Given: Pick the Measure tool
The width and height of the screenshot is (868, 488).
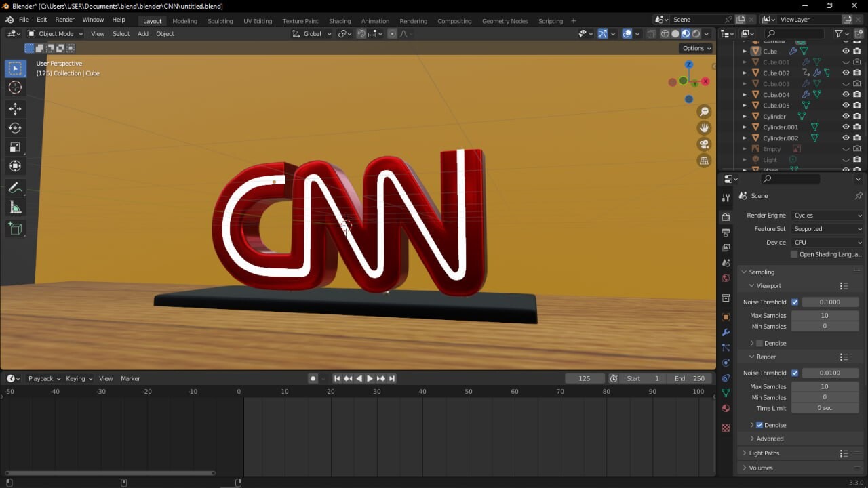Looking at the screenshot, I should pos(15,207).
